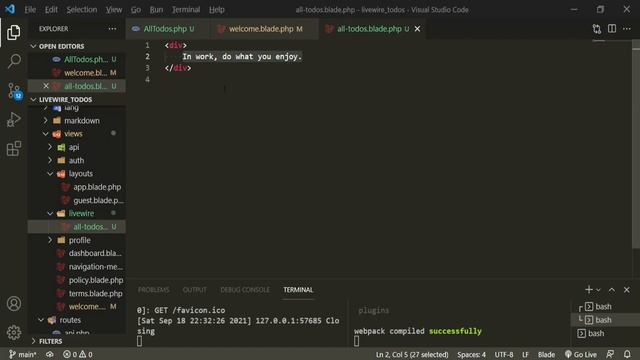Open the Search view icon
Screen dimensions: 640x360
[x=13, y=61]
